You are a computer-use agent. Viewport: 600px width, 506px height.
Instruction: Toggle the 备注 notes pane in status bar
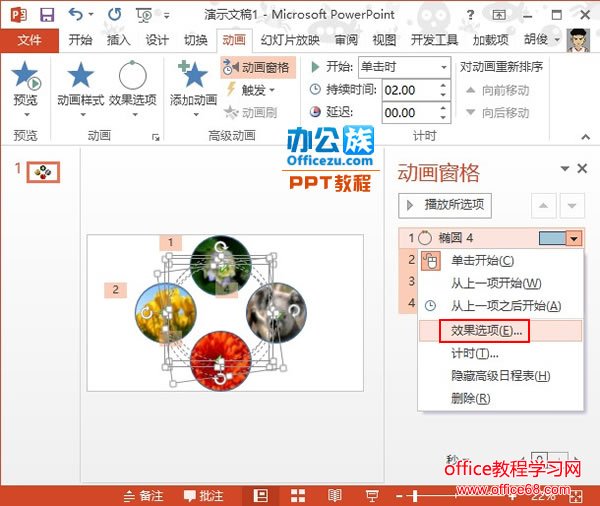(144, 496)
